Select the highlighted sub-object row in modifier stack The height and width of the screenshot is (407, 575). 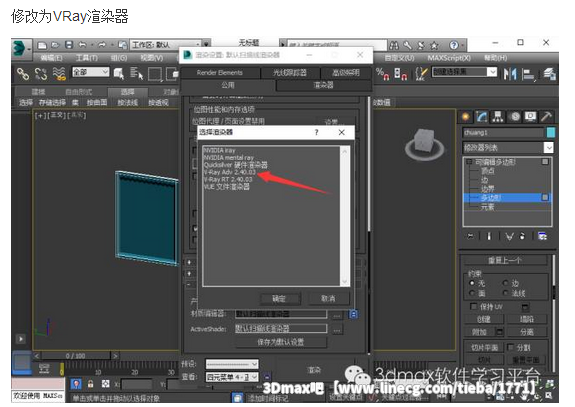point(508,198)
